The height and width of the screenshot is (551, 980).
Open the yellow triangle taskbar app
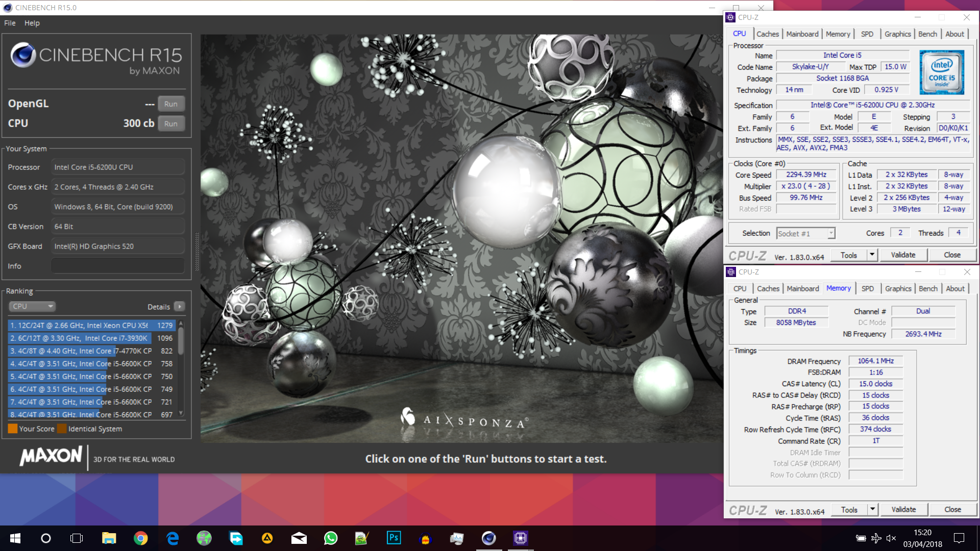click(267, 538)
